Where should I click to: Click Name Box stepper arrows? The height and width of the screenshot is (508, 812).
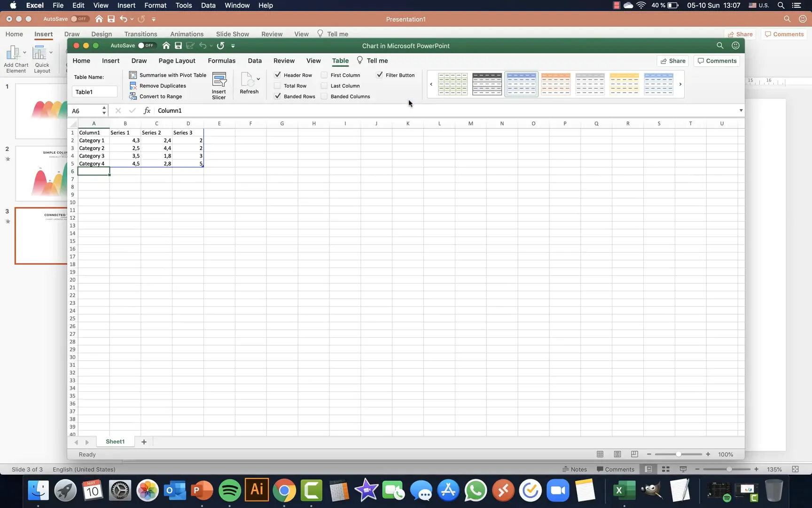coord(104,111)
